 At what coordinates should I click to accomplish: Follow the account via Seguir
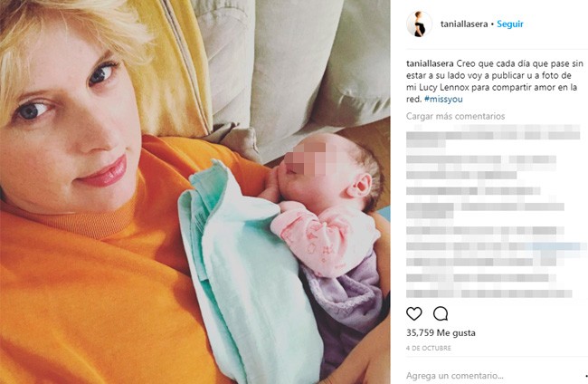click(x=509, y=24)
